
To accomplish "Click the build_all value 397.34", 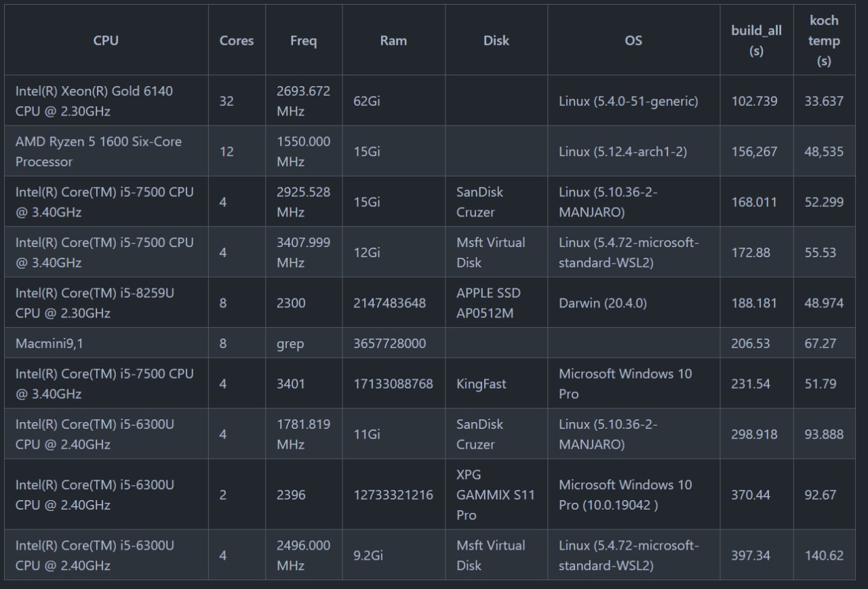I will (x=751, y=555).
